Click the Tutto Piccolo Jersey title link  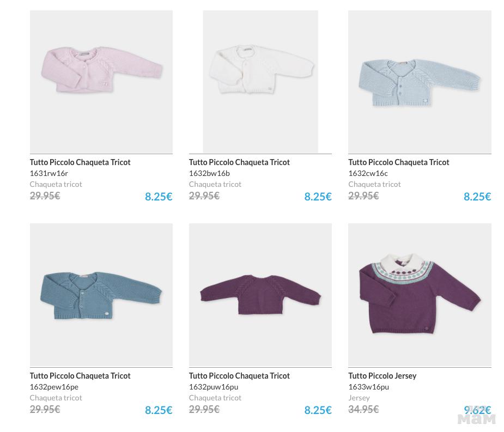click(x=382, y=376)
